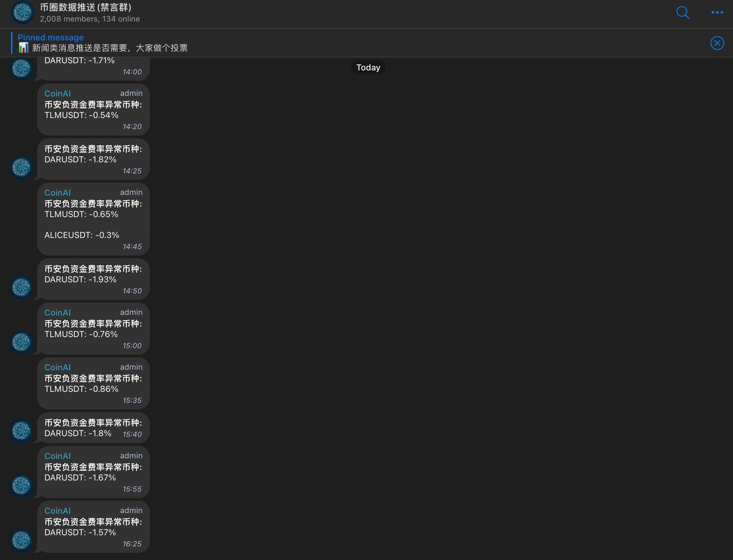Viewport: 733px width, 560px height.
Task: Click admin label on the 15:35 message
Action: tap(131, 367)
